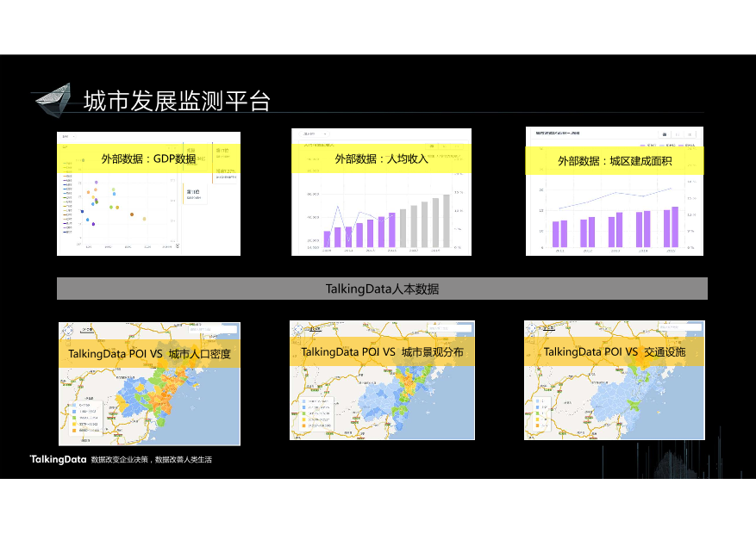
Task: Click the 城区建成面积 chart thumbnail
Action: [x=615, y=191]
